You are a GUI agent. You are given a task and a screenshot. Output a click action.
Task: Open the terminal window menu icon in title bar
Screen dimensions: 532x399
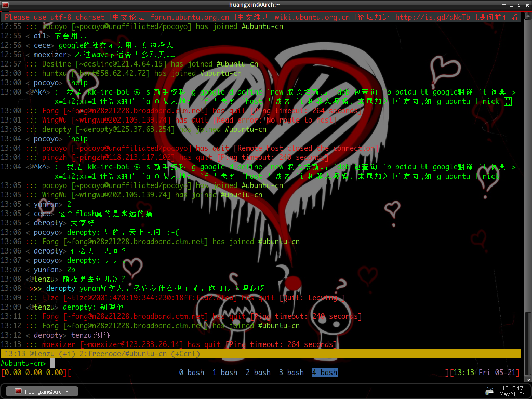(x=5, y=5)
